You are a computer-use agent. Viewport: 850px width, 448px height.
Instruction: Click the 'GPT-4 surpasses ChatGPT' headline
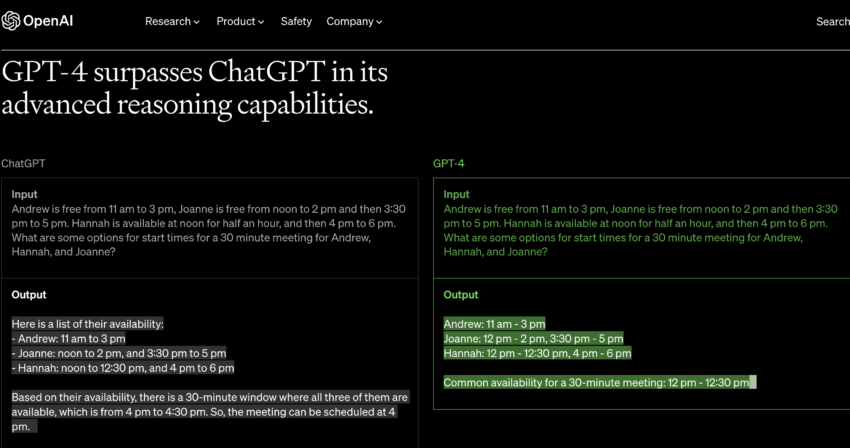[x=195, y=88]
